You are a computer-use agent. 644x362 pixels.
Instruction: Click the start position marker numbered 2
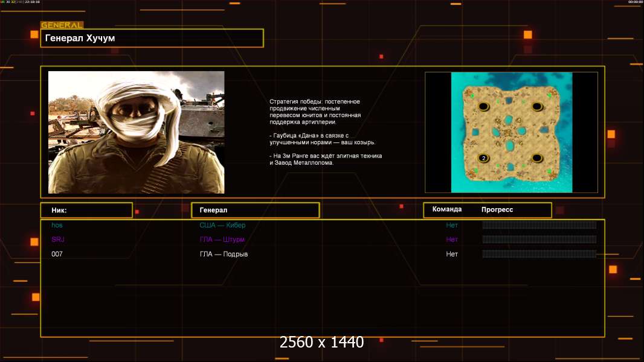[483, 158]
